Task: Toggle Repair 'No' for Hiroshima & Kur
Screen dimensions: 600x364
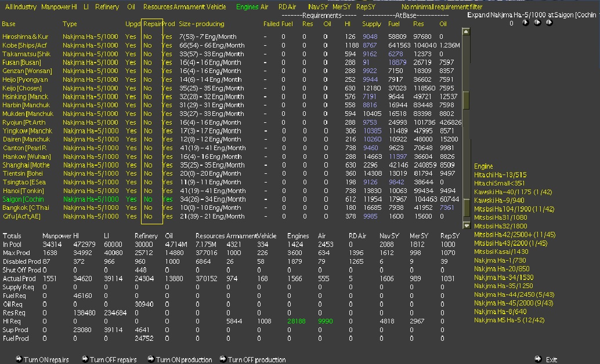Action: tap(148, 37)
